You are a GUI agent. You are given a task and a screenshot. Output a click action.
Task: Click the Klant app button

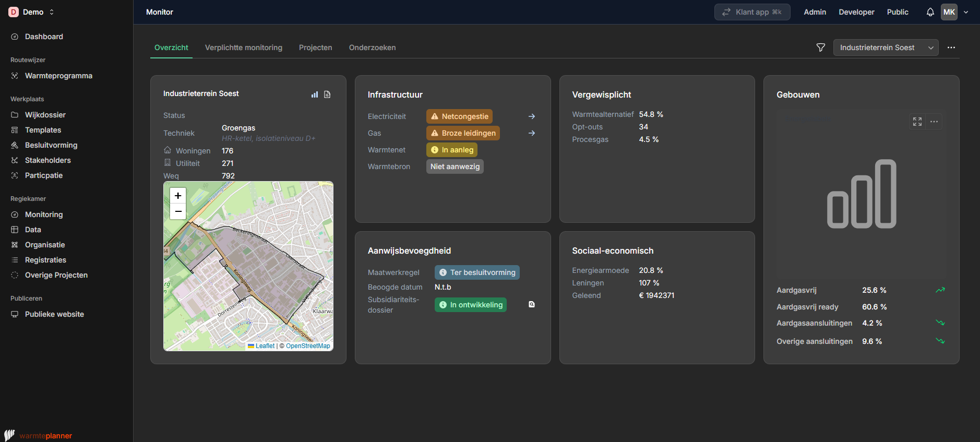tap(752, 12)
